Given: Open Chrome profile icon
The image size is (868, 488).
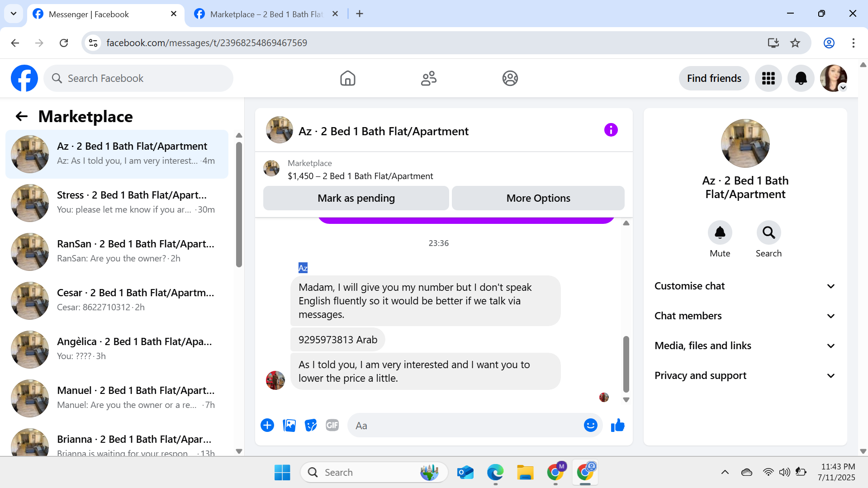Looking at the screenshot, I should (829, 43).
